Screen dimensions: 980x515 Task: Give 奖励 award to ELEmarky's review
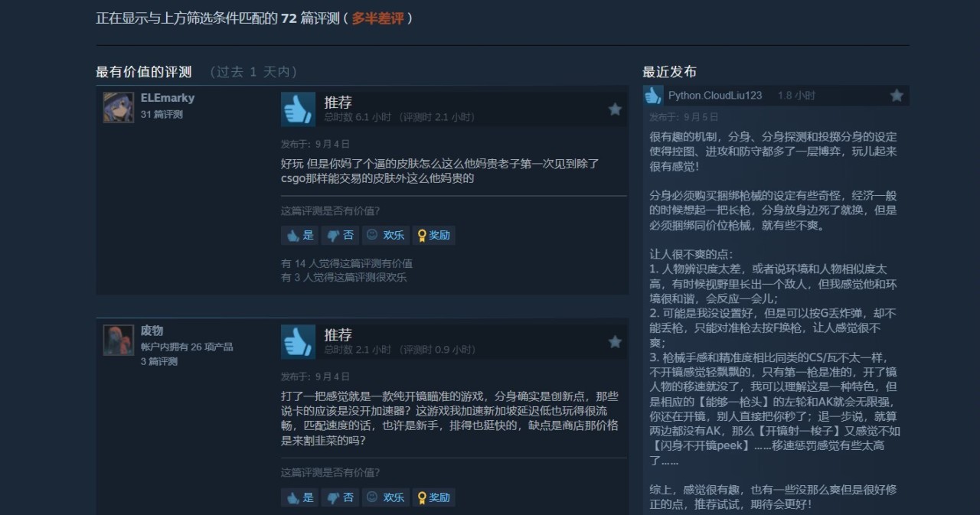[x=433, y=235]
